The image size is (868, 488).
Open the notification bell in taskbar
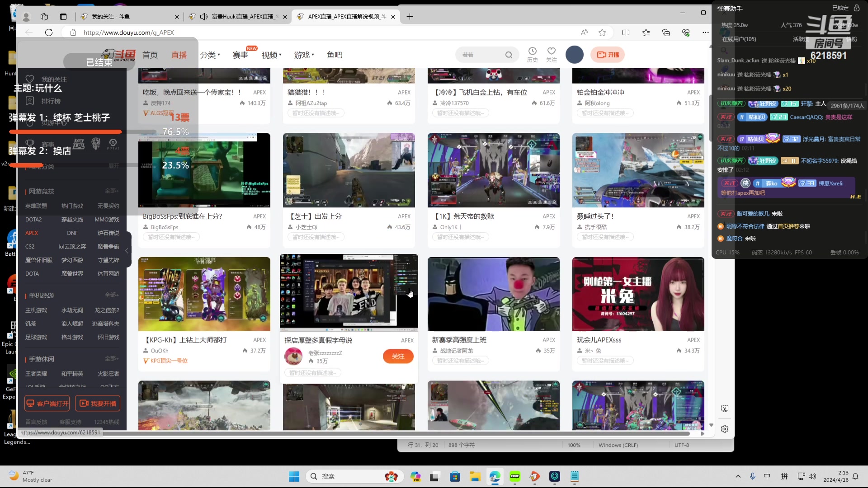click(x=855, y=476)
